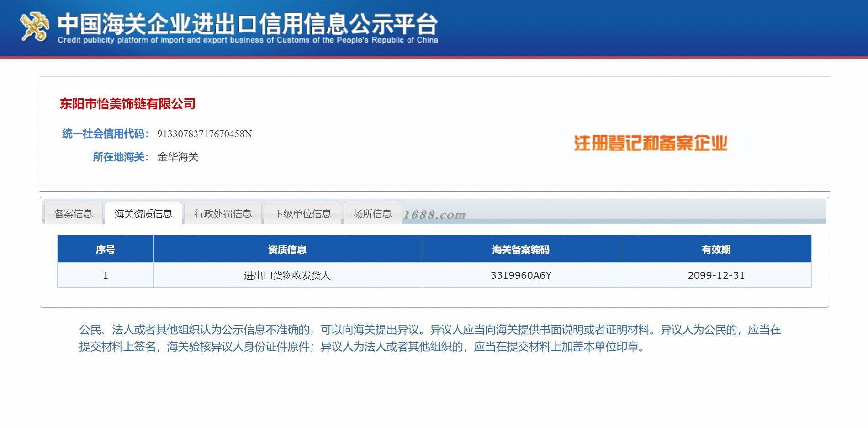Click the English subtitle 'Credit publicity platform of import and export business'

tap(248, 40)
